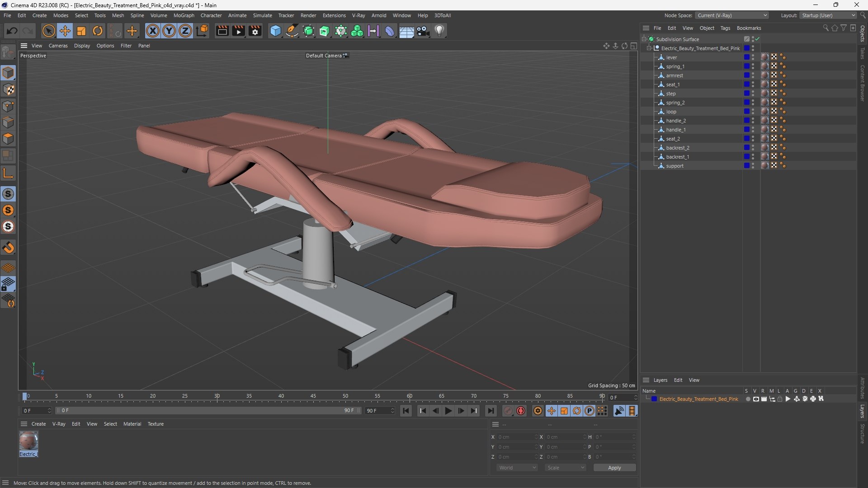Click the Apply button
Viewport: 868px width, 488px height.
click(x=614, y=468)
